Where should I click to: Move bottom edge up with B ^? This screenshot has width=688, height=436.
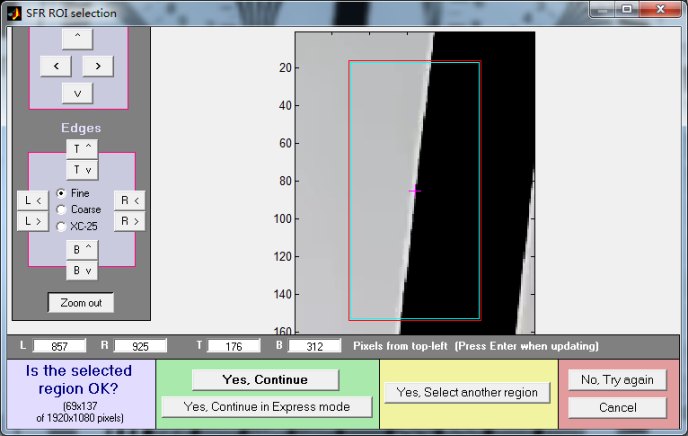click(x=81, y=249)
